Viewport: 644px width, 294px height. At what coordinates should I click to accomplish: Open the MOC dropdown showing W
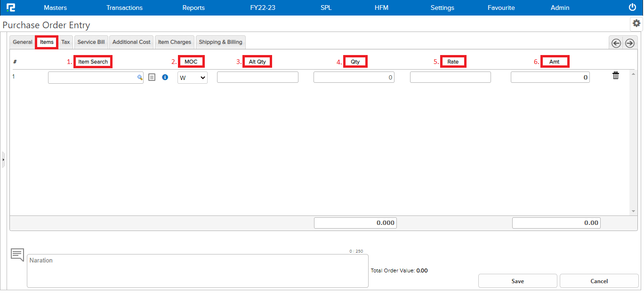click(192, 77)
